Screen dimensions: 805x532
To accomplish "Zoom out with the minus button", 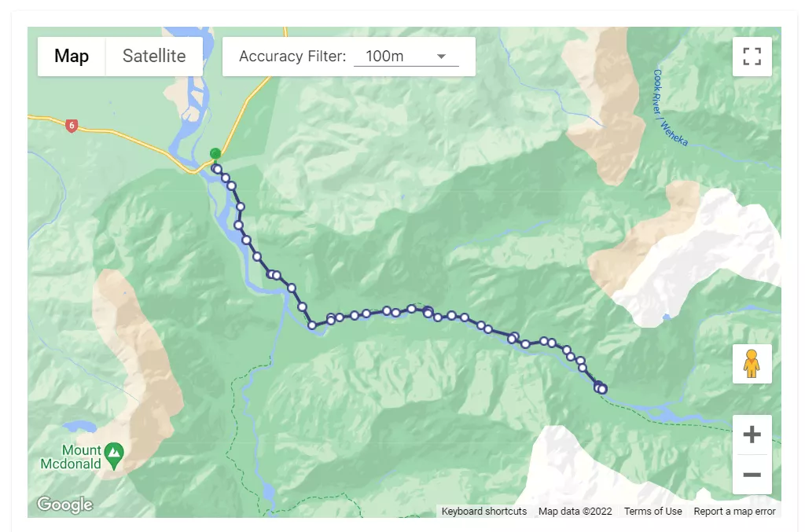I will pyautogui.click(x=752, y=475).
